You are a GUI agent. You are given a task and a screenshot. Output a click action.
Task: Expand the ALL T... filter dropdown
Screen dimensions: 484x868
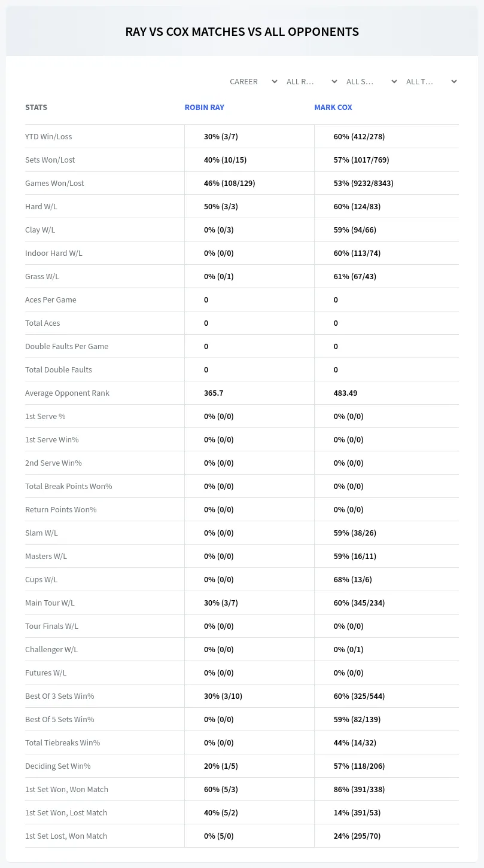point(431,82)
